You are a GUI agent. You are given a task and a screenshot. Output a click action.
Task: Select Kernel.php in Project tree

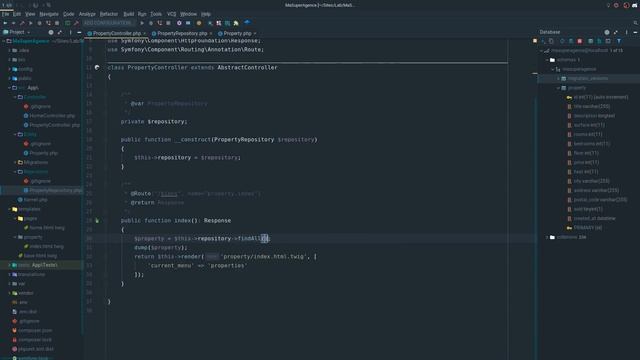pos(33,200)
